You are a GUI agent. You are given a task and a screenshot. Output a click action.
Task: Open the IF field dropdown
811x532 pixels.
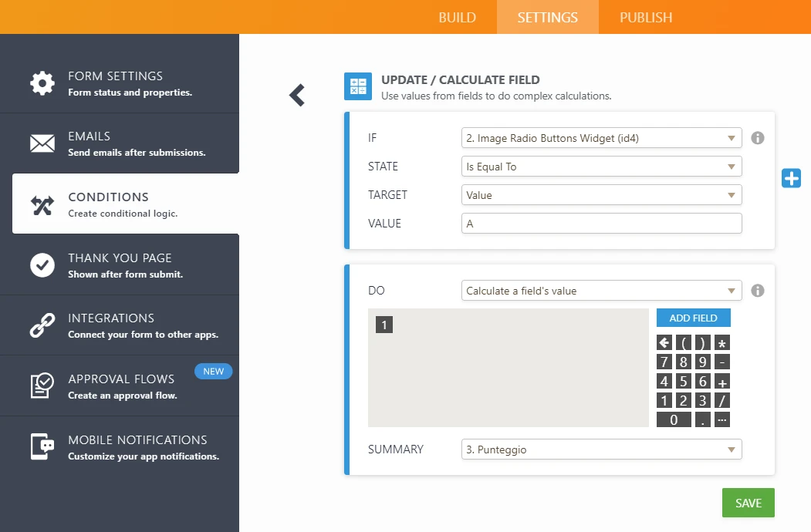[x=601, y=138]
